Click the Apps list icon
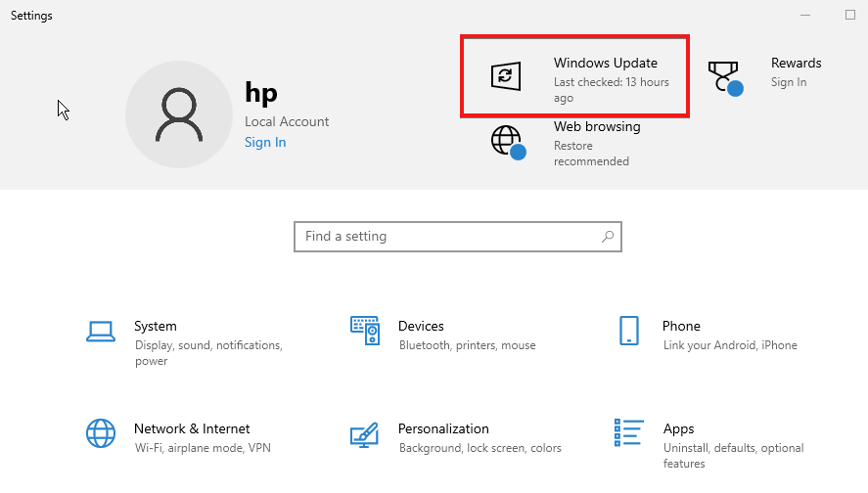The image size is (868, 493). 628,432
